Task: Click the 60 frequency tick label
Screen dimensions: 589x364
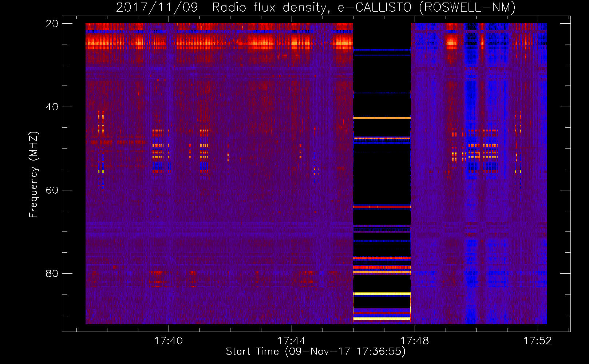Action: [x=52, y=190]
